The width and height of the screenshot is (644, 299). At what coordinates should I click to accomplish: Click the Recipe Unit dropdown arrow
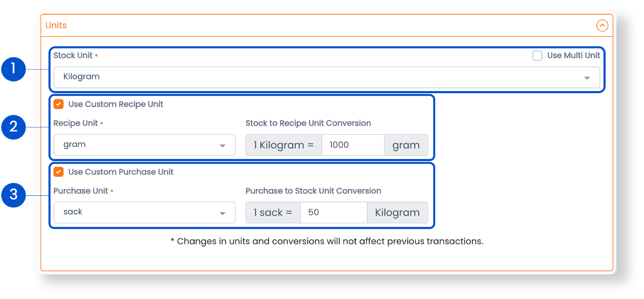pos(223,146)
